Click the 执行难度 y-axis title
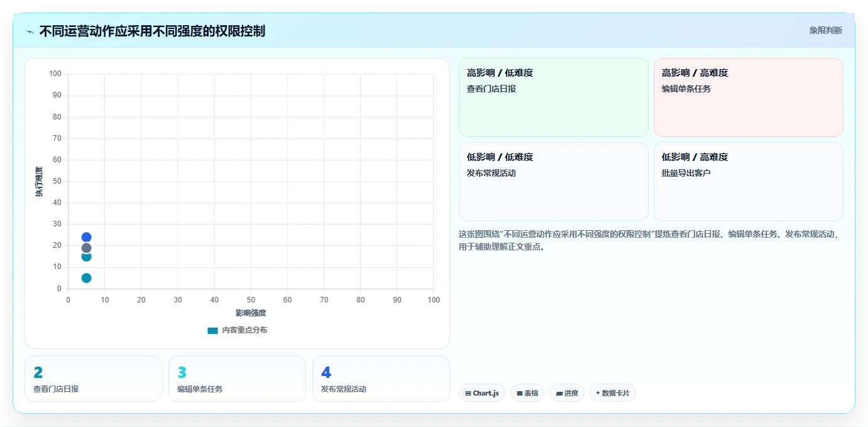This screenshot has height=427, width=868. [x=39, y=182]
